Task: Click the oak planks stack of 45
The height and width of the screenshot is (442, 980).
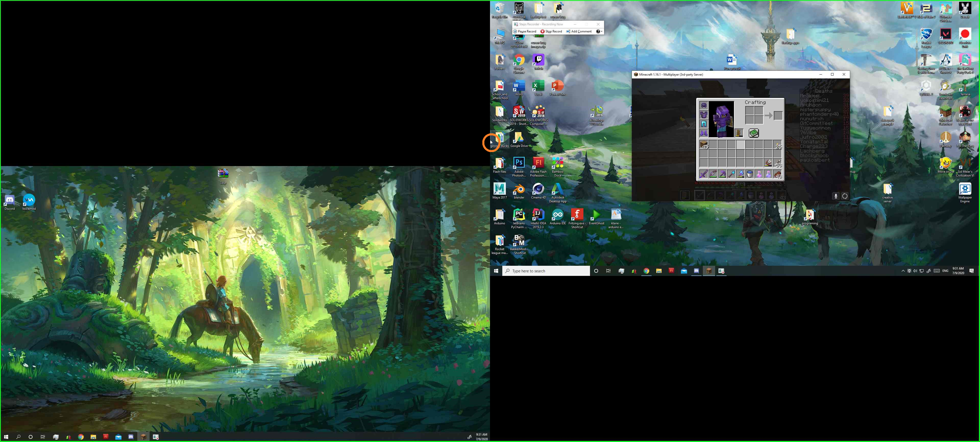Action: pyautogui.click(x=704, y=145)
